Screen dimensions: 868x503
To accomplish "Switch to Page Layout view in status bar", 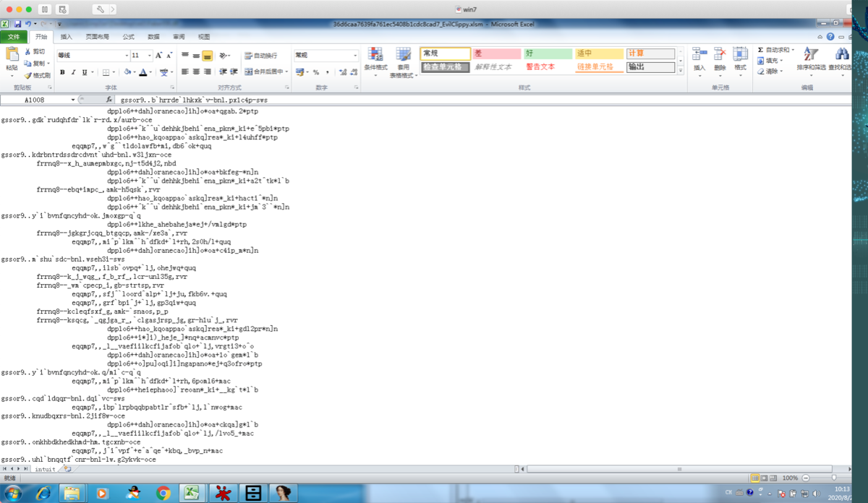I will click(x=764, y=478).
